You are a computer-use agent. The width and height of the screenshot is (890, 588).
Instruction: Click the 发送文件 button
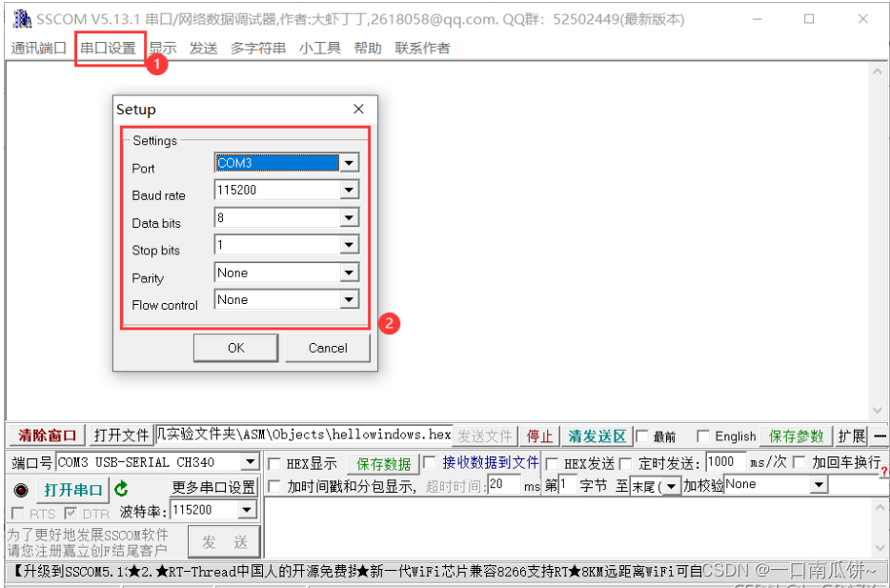[485, 436]
